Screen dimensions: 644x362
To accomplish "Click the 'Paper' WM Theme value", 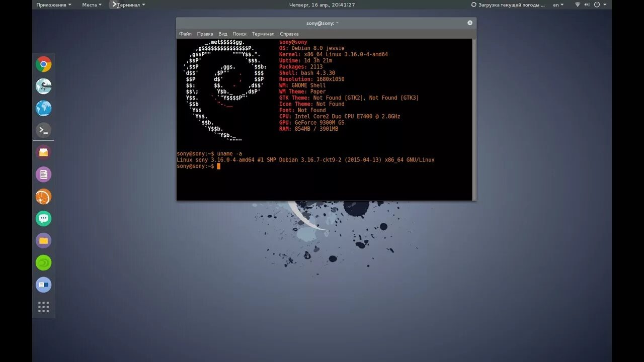I will pyautogui.click(x=318, y=92).
